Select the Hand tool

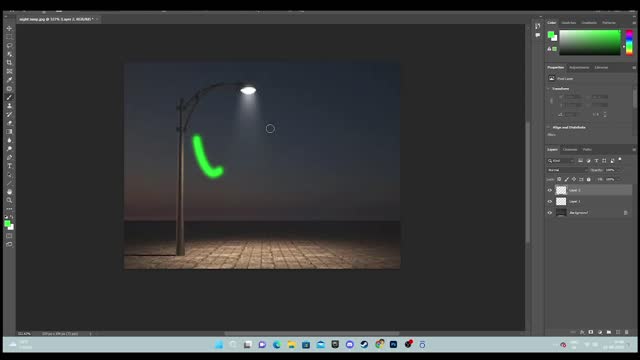(x=9, y=191)
